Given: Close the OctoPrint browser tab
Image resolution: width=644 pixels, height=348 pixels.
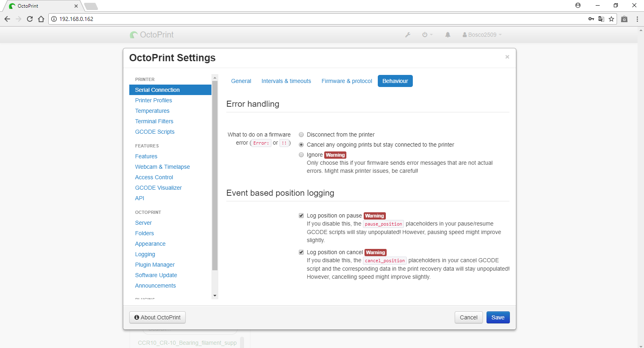Looking at the screenshot, I should pos(76,6).
